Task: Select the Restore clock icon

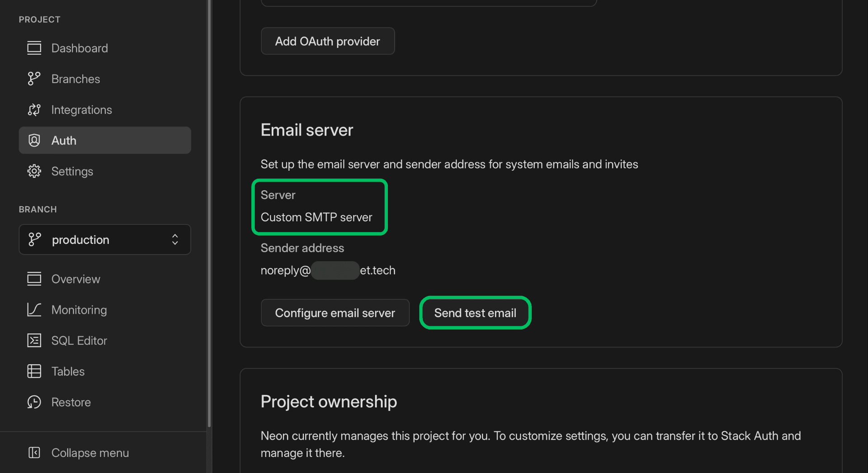Action: pos(34,402)
